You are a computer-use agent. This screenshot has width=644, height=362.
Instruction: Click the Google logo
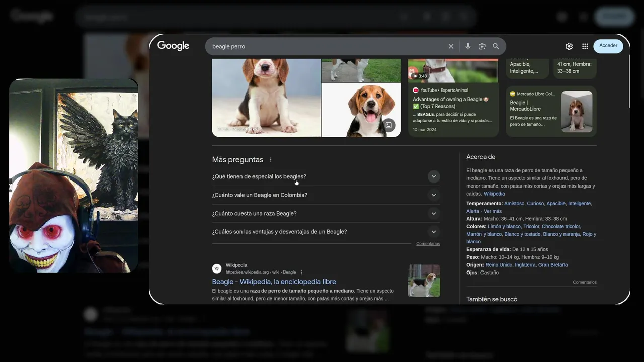tap(173, 46)
